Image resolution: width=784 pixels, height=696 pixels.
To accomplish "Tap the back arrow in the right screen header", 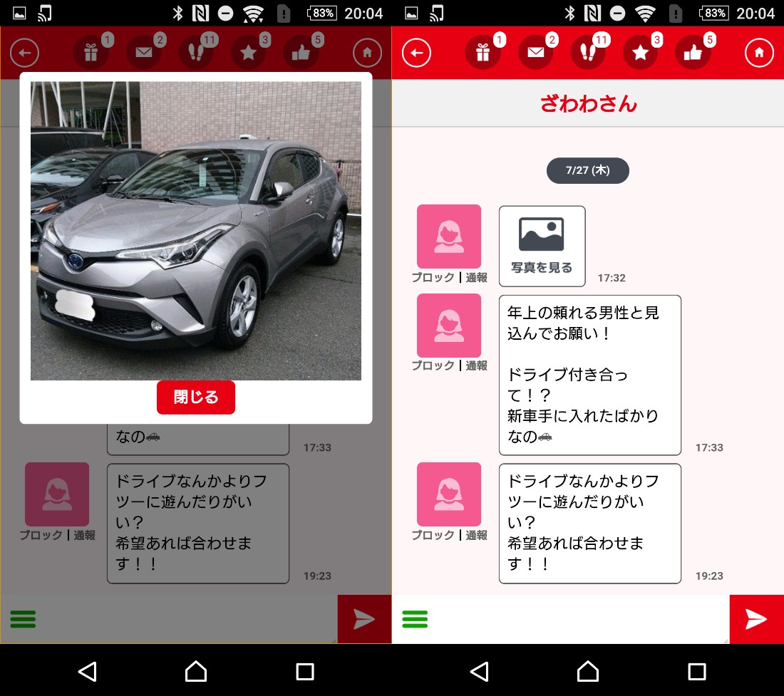I will point(417,53).
